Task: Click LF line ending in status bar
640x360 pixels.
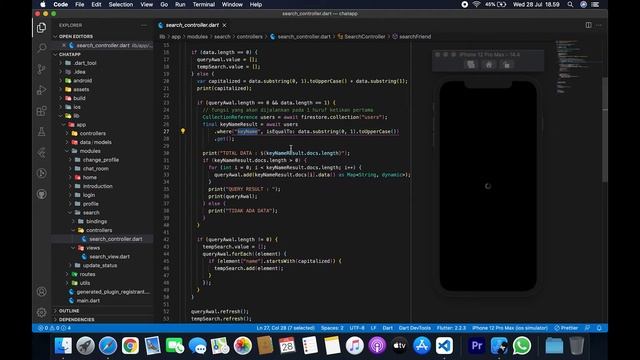Action: point(373,328)
